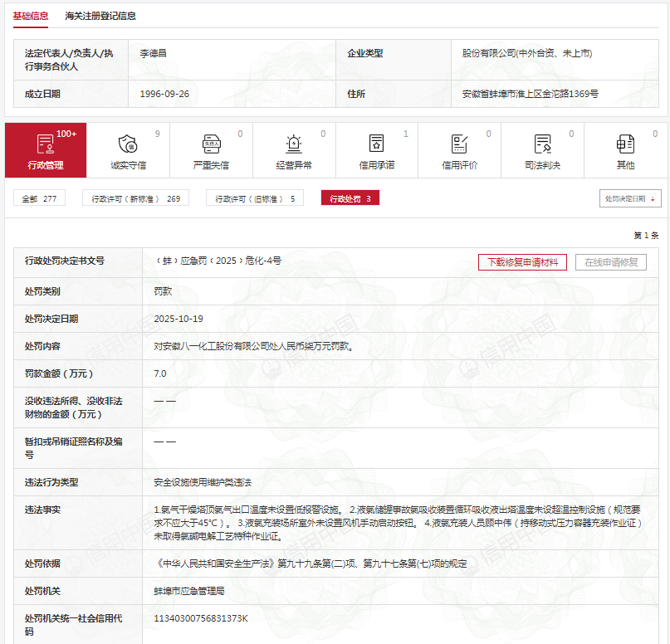This screenshot has height=644, width=670.
Task: Click the 其他 category icon
Action: pos(625,144)
